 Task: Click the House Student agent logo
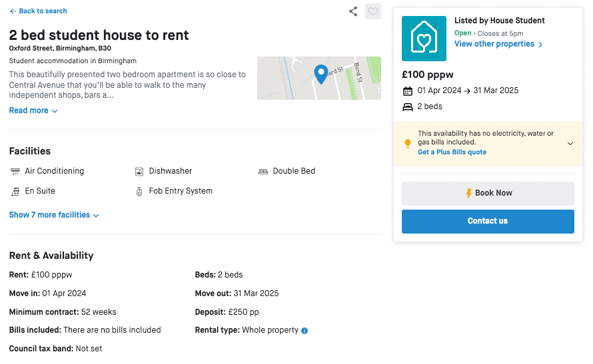tap(424, 39)
